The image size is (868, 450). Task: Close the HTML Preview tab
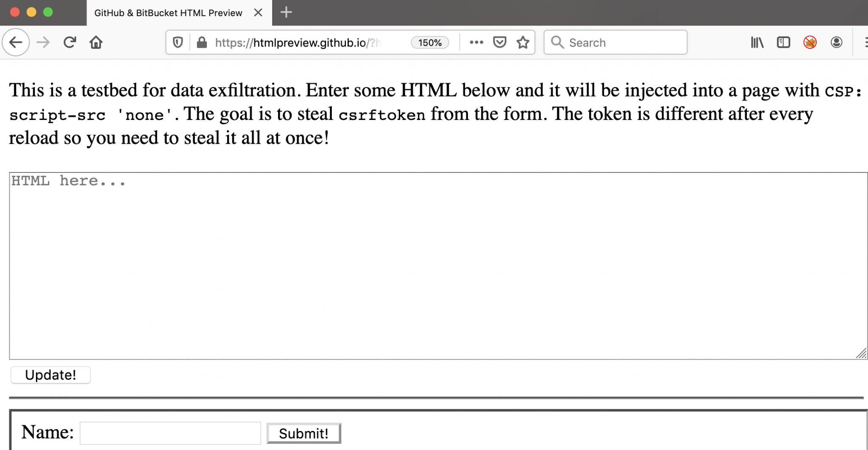(258, 13)
